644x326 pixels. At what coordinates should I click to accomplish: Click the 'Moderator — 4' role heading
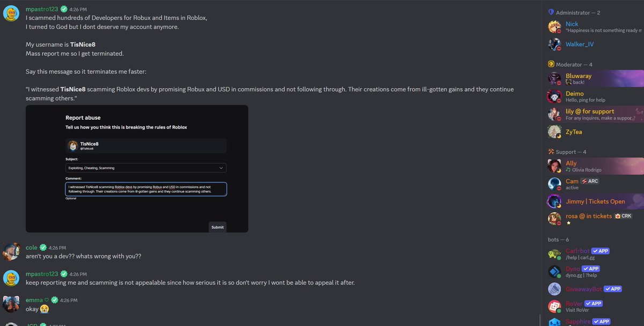point(574,64)
